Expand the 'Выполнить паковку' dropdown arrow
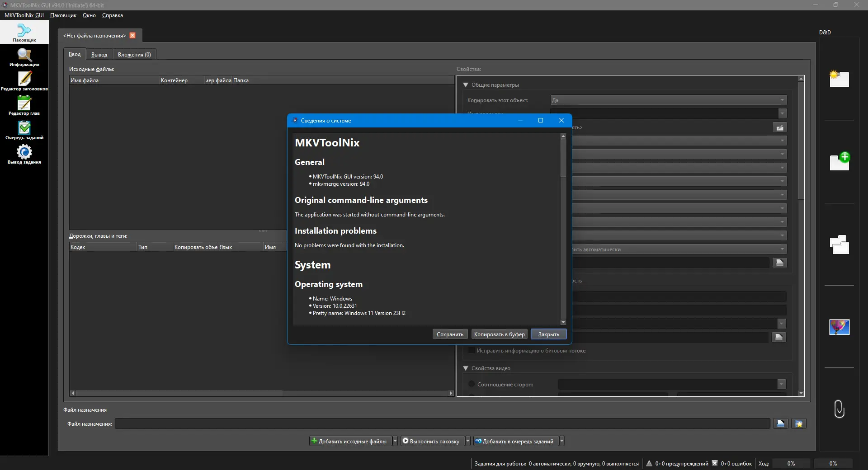This screenshot has width=868, height=470. tap(468, 441)
